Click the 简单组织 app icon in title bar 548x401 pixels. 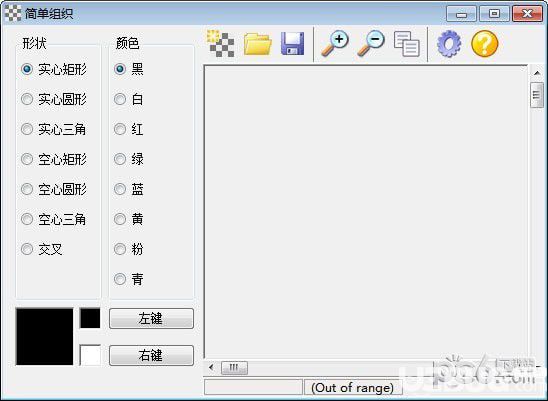coord(13,13)
